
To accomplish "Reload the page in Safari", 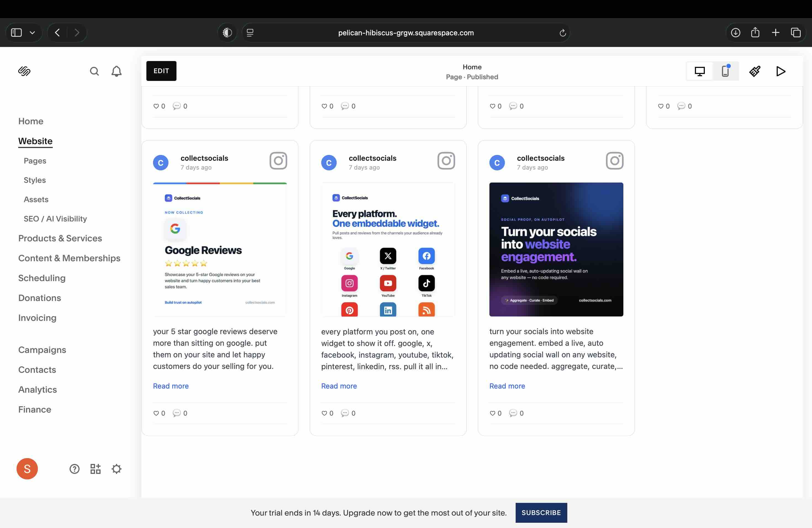I will pos(563,33).
